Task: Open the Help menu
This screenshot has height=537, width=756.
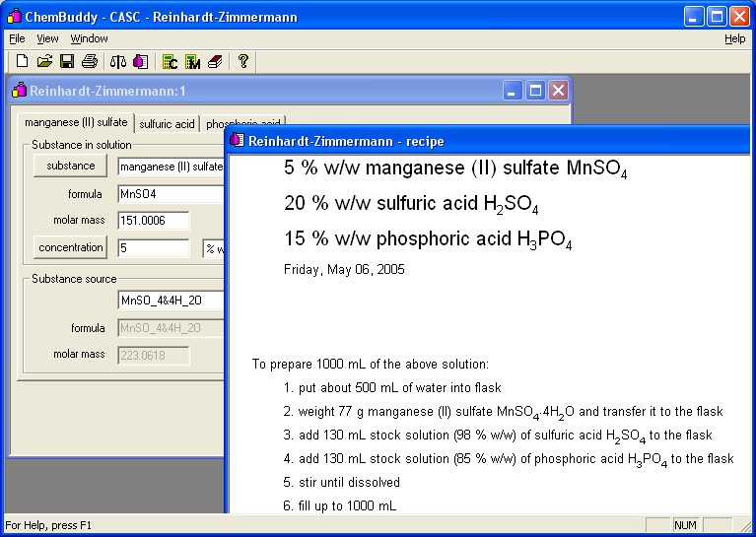Action: coord(734,38)
